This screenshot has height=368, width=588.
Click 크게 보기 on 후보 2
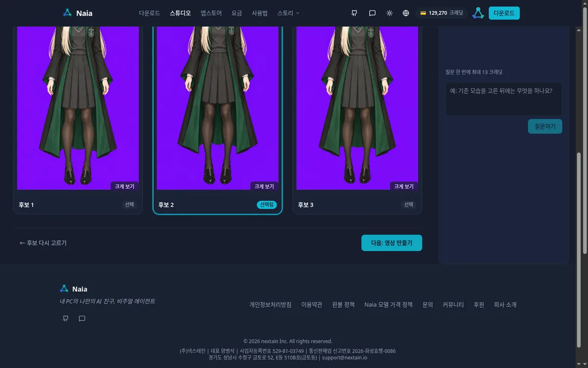[x=265, y=186]
